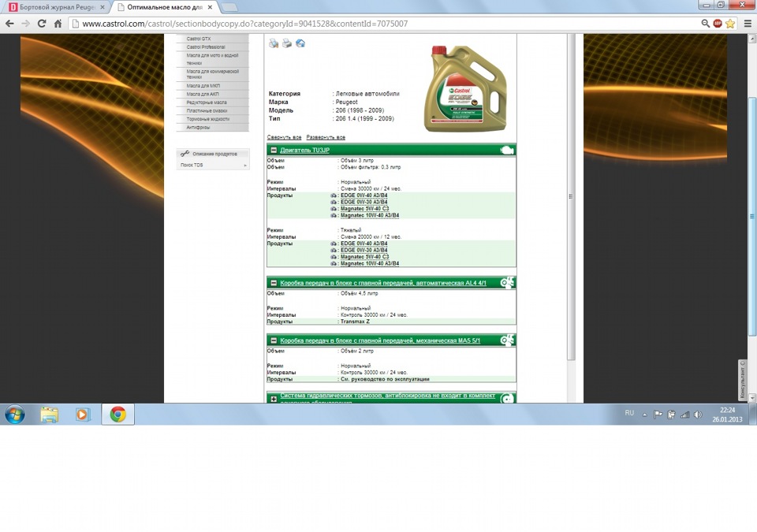Expand the hydraulic brake system section
Image resolution: width=757 pixels, height=532 pixels.
[x=274, y=400]
